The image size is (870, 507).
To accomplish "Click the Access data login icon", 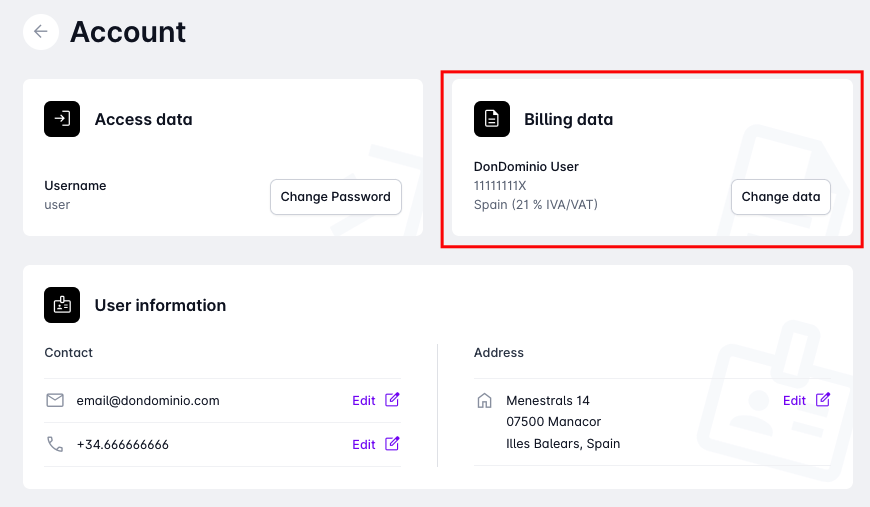I will tap(62, 119).
